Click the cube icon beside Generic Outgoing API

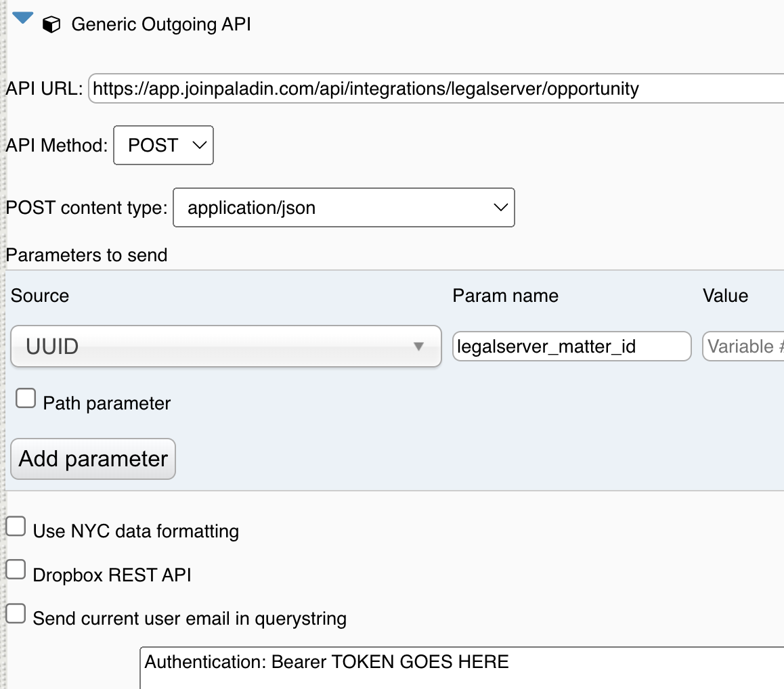[x=52, y=24]
